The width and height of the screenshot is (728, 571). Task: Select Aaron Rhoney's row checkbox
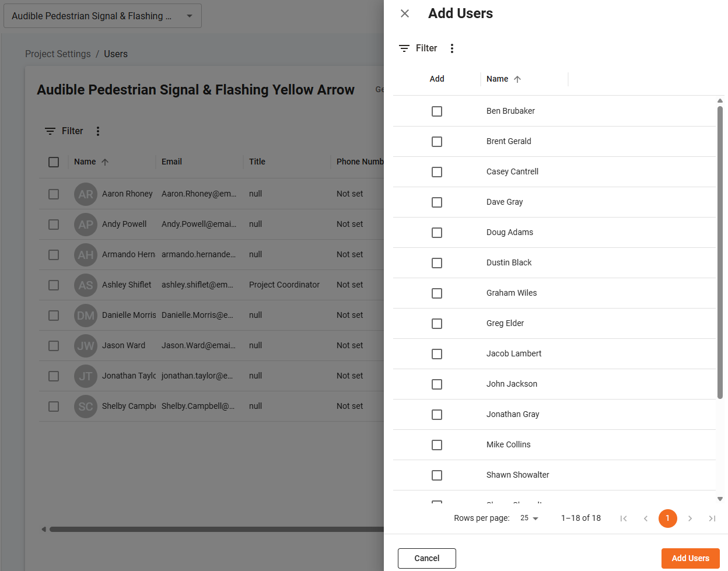(x=54, y=194)
